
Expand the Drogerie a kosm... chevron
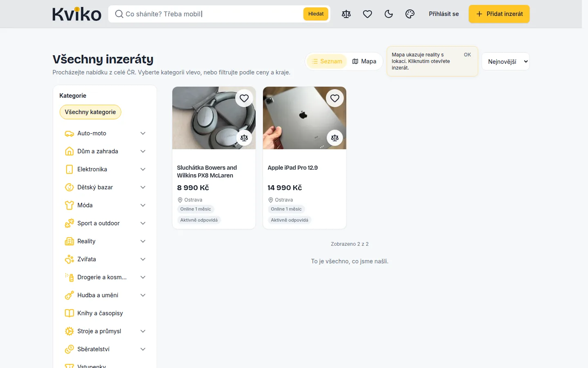143,277
